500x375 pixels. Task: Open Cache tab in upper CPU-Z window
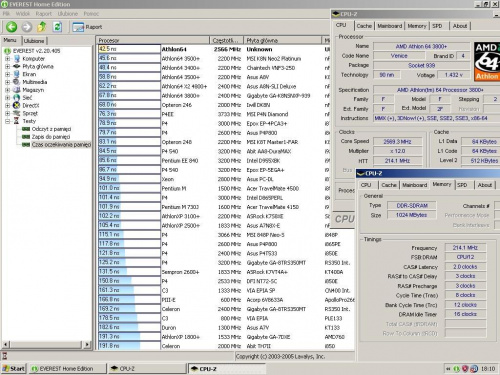(364, 26)
